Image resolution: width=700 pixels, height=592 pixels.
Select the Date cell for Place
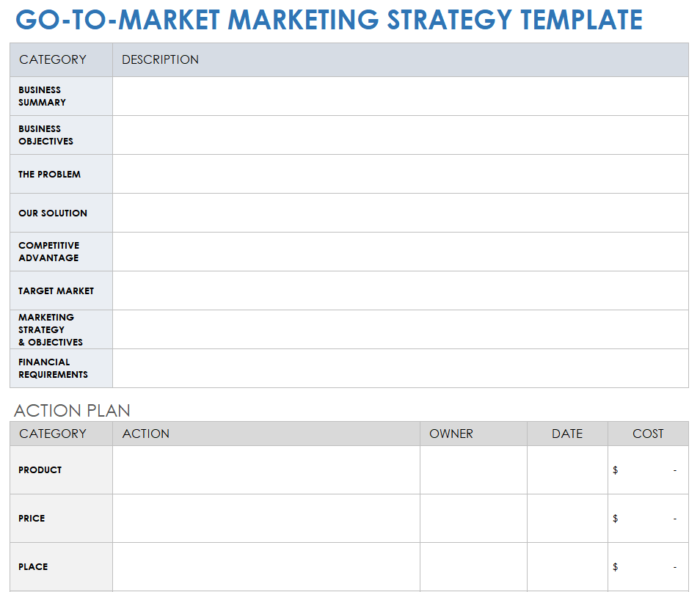tap(567, 566)
